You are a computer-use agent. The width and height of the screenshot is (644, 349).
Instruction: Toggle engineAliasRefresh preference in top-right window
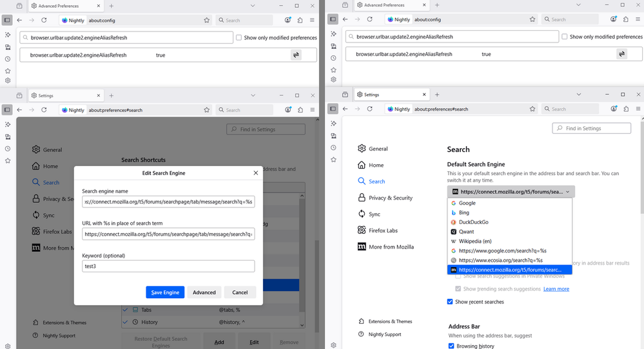coord(621,55)
